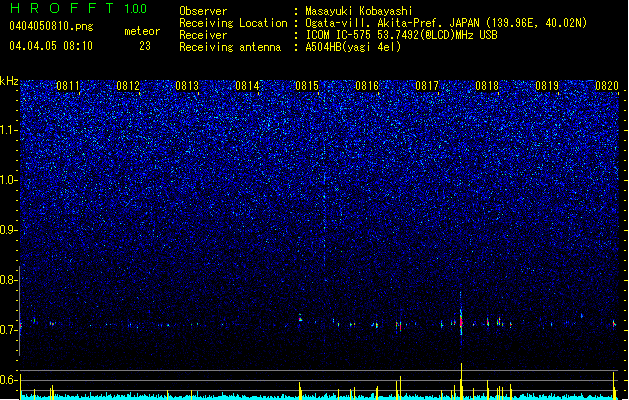Click the 0819 time marker

(547, 86)
